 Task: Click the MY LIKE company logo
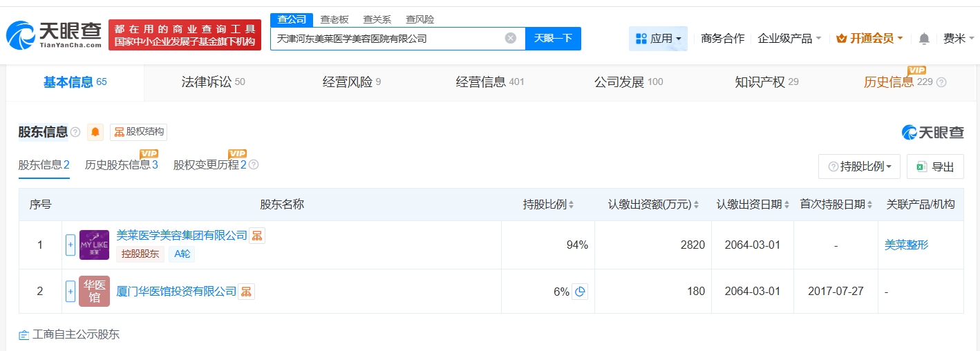[x=94, y=245]
